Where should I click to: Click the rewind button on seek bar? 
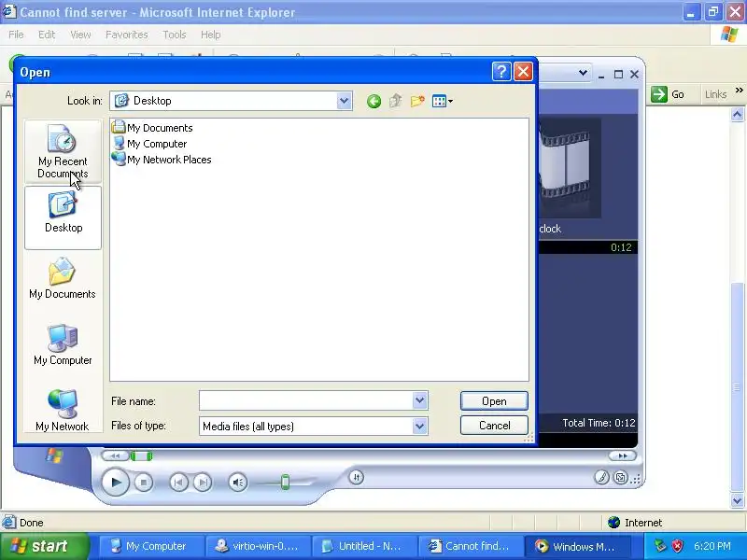115,456
